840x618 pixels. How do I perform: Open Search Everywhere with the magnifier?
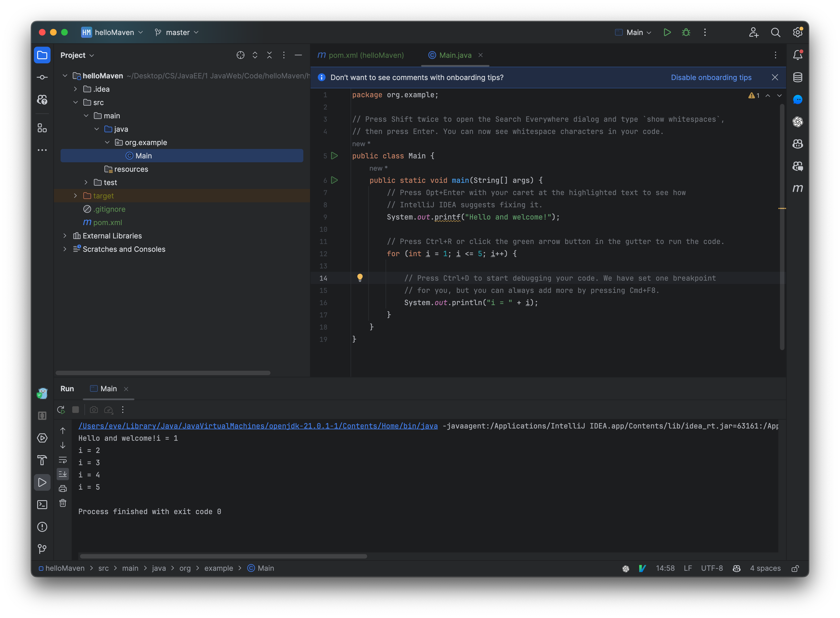776,33
